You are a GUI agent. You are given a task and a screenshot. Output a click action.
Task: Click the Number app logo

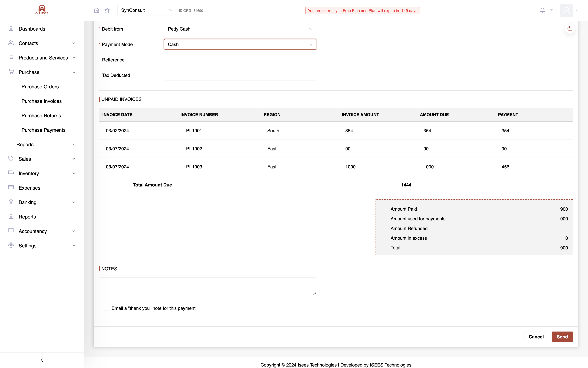coord(42,10)
